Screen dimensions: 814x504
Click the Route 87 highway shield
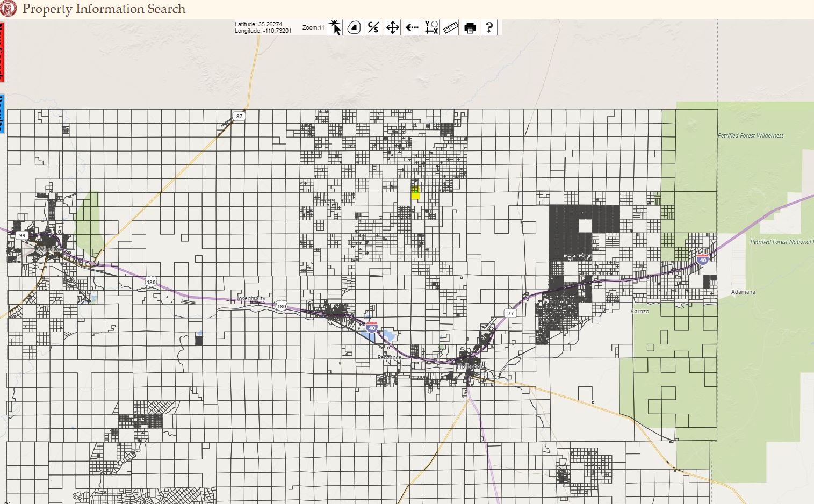239,116
